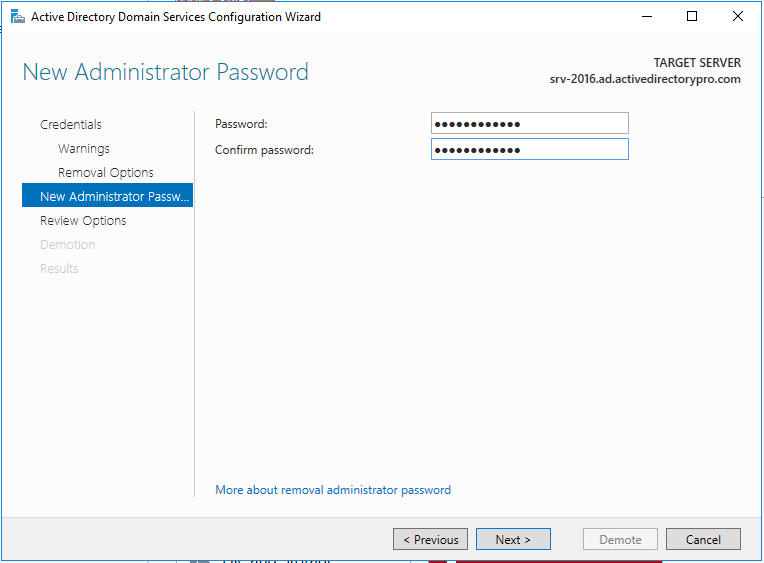The image size is (764, 563).
Task: Proceed with the Next button
Action: coord(513,539)
